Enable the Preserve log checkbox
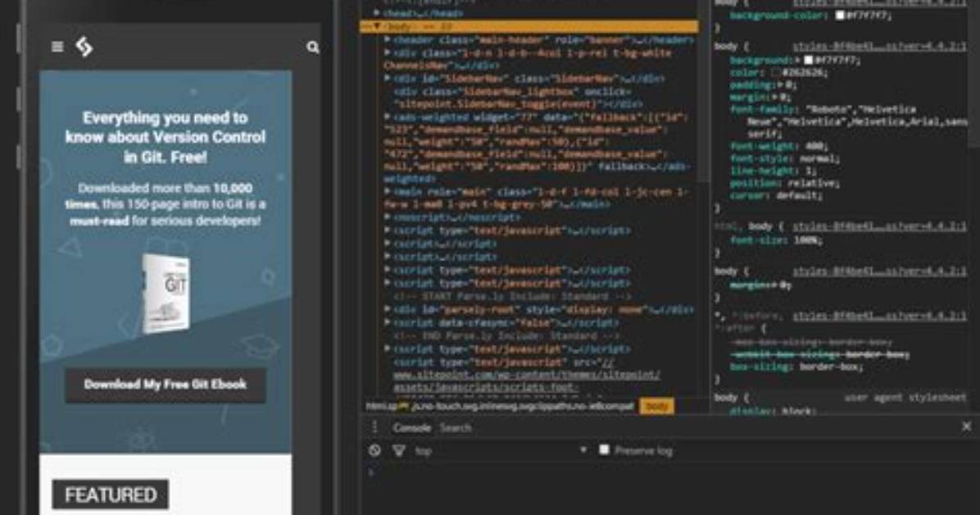The image size is (980, 515). (x=604, y=449)
